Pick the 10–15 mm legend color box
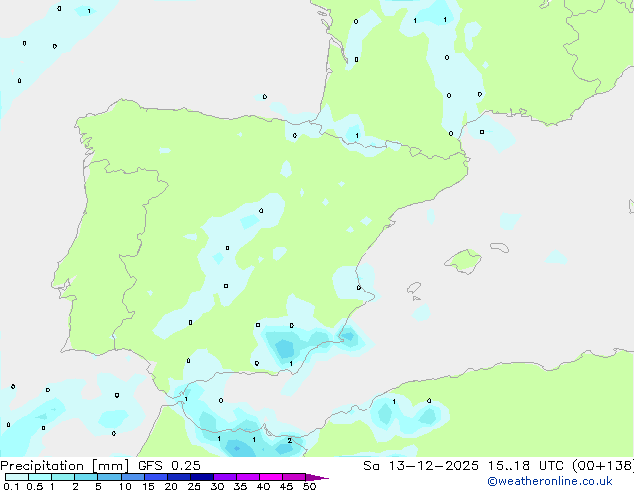 [133, 477]
